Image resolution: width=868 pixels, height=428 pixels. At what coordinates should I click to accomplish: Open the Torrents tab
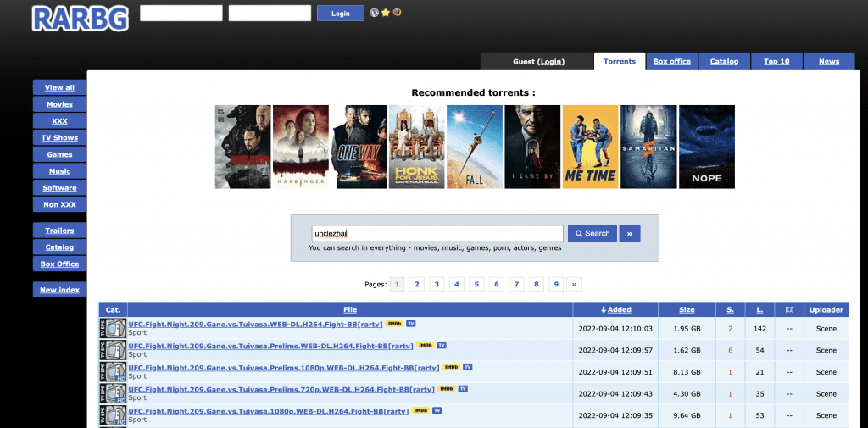click(x=620, y=62)
